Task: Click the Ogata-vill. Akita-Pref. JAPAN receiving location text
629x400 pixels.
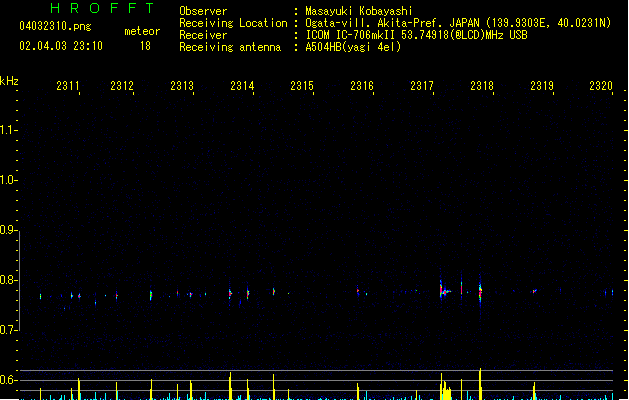Action: [x=458, y=23]
